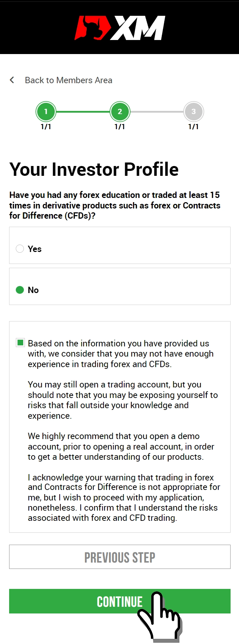The width and height of the screenshot is (239, 644).
Task: Open the Back to Members Area link
Action: point(68,80)
